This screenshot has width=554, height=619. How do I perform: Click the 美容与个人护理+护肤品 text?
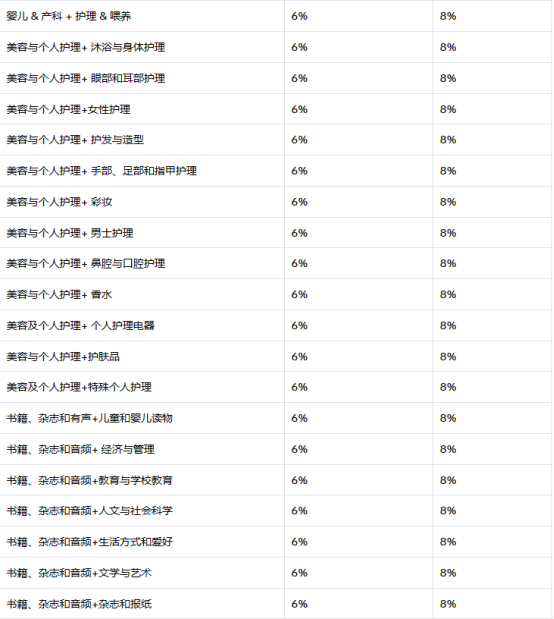63,356
